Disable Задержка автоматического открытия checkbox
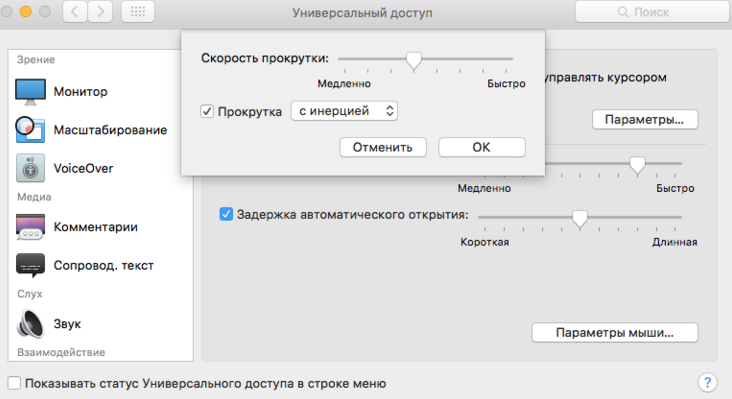Screen dimensions: 732x399 [x=226, y=214]
